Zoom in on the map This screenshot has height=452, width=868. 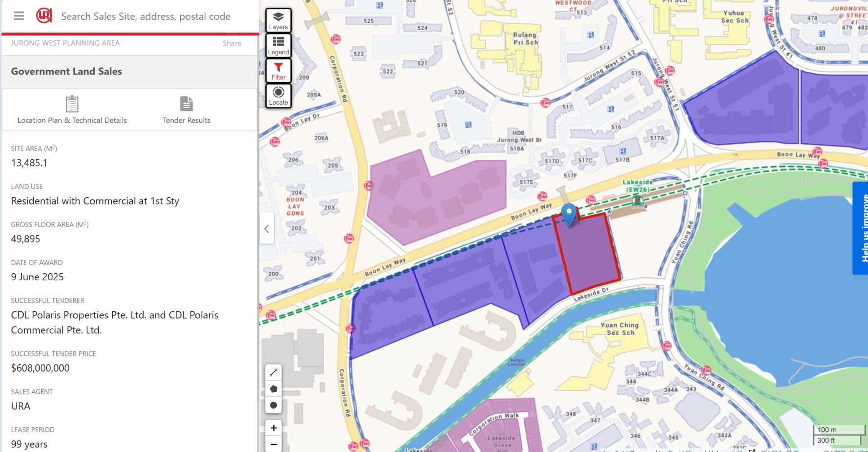pos(273,428)
